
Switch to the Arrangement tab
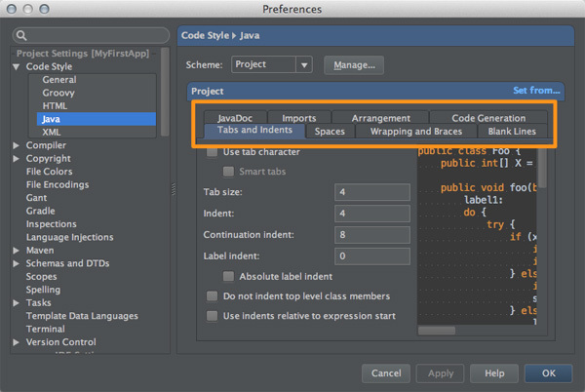(380, 118)
